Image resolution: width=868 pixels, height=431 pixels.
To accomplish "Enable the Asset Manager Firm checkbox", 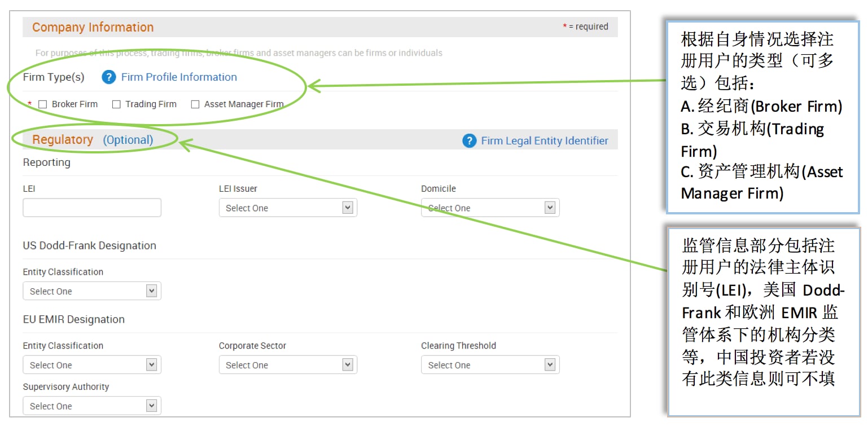I will [195, 104].
